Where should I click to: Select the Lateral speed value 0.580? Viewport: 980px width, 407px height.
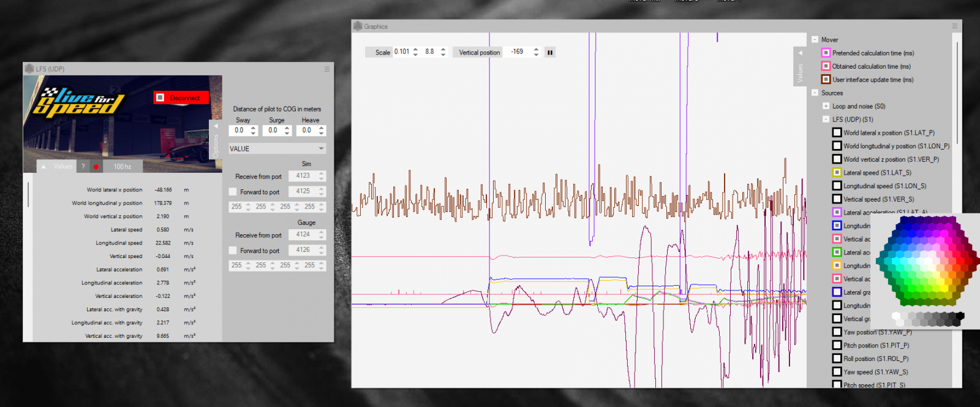163,230
